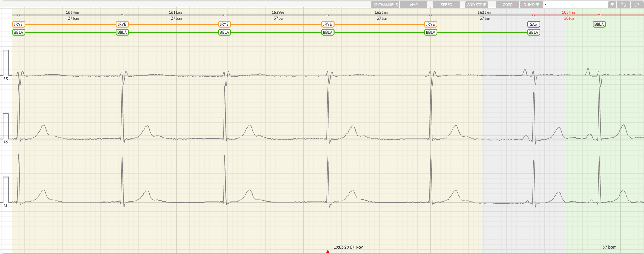
Task: Click the undo arrow icon
Action: click(624, 5)
